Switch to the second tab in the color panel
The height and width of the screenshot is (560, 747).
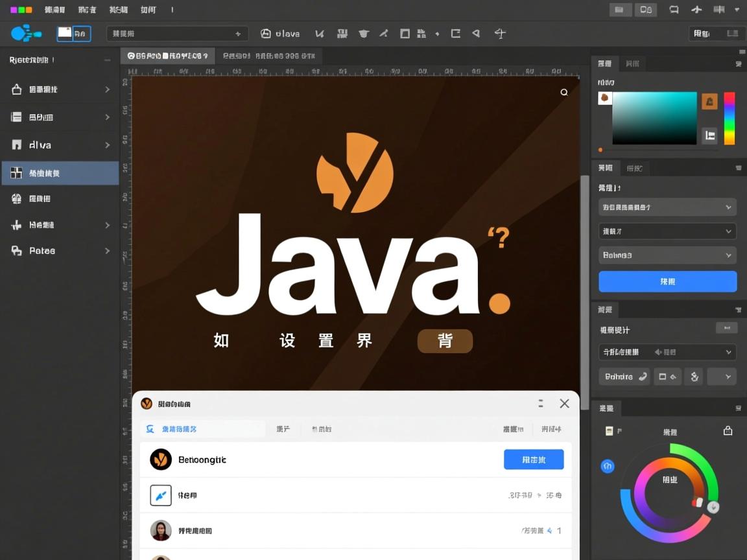coord(632,64)
